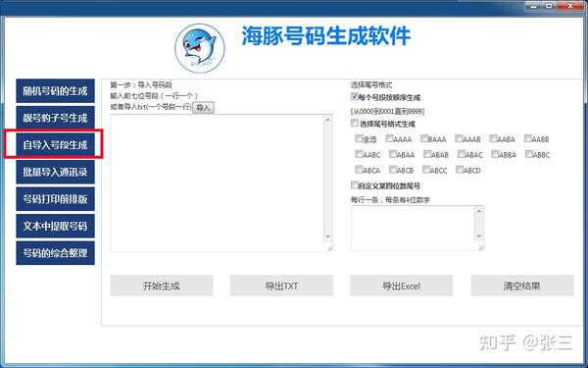Check the ABCA tail format
This screenshot has width=588, height=368.
pos(359,170)
